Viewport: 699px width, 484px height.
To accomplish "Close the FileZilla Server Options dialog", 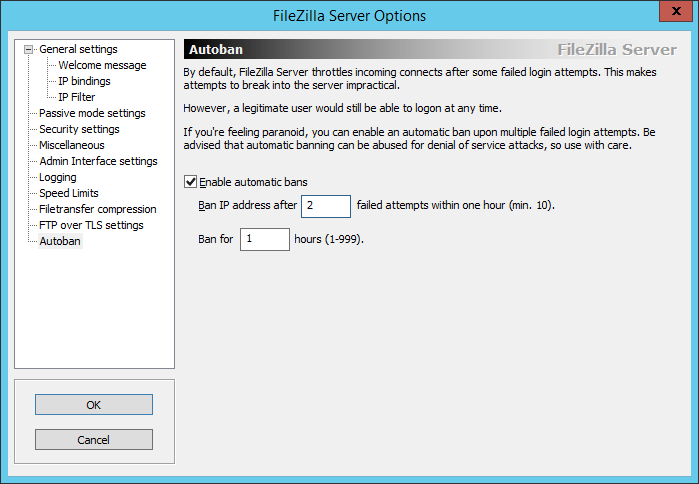I will point(676,11).
